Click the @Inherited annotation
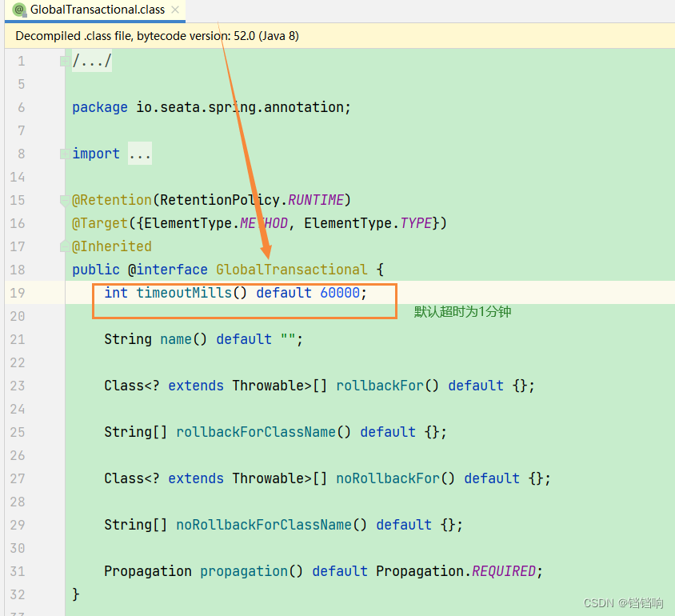This screenshot has width=675, height=616. point(112,246)
